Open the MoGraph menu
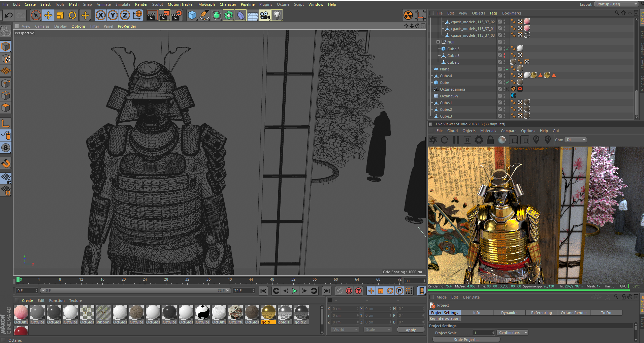 [x=206, y=4]
